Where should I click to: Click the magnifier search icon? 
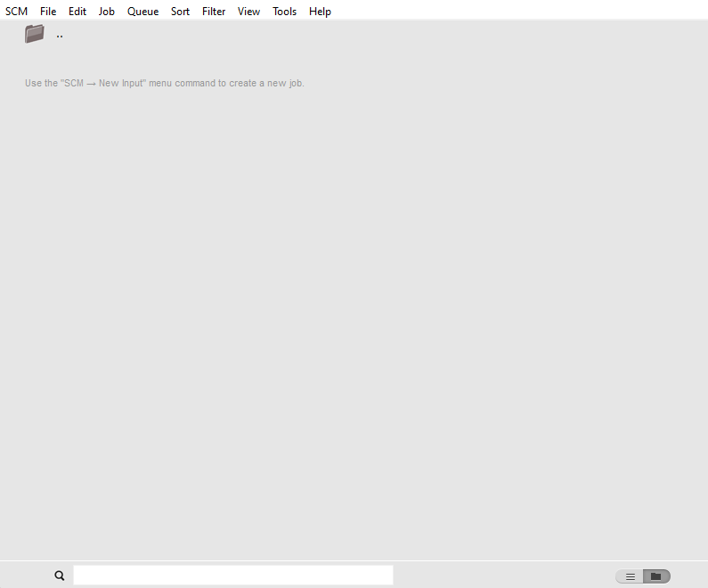coord(60,576)
